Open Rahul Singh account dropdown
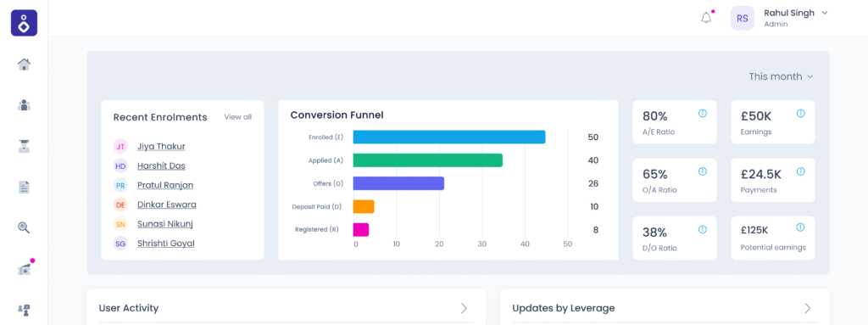This screenshot has height=325, width=868. click(x=824, y=13)
